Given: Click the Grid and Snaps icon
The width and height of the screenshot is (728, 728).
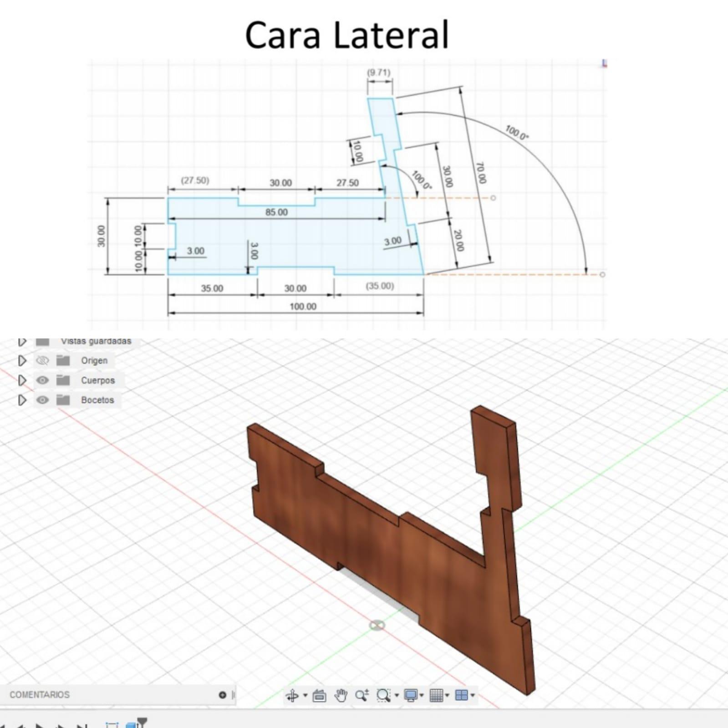Looking at the screenshot, I should point(436,695).
